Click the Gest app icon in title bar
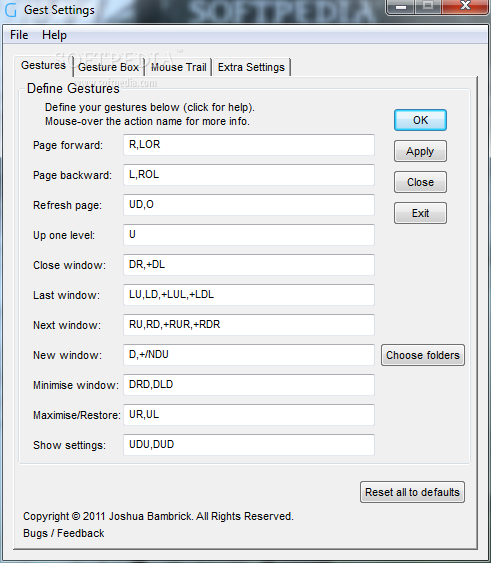 coord(10,10)
